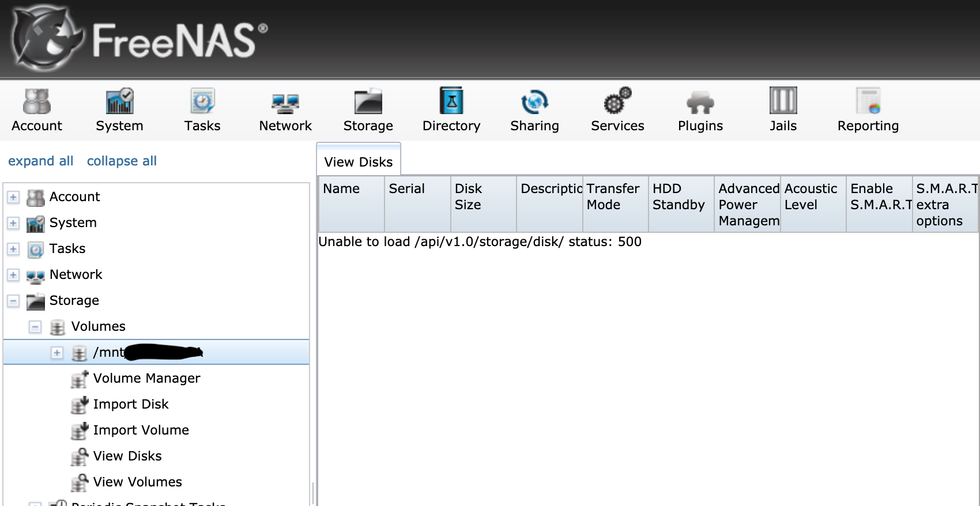The height and width of the screenshot is (506, 980).
Task: Expand the /mnt volume node
Action: tap(57, 353)
